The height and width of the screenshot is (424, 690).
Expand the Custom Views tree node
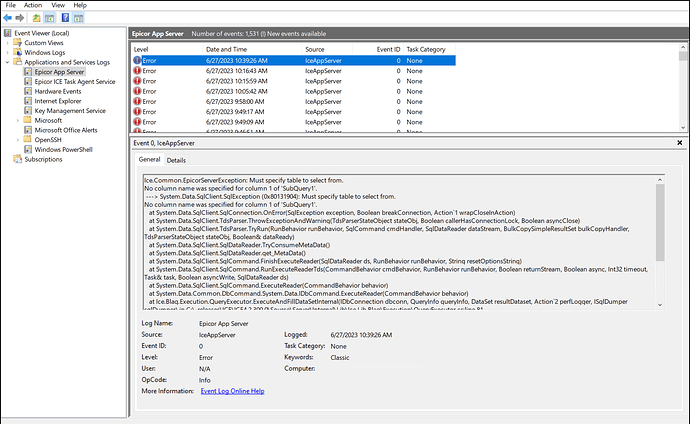(x=8, y=42)
